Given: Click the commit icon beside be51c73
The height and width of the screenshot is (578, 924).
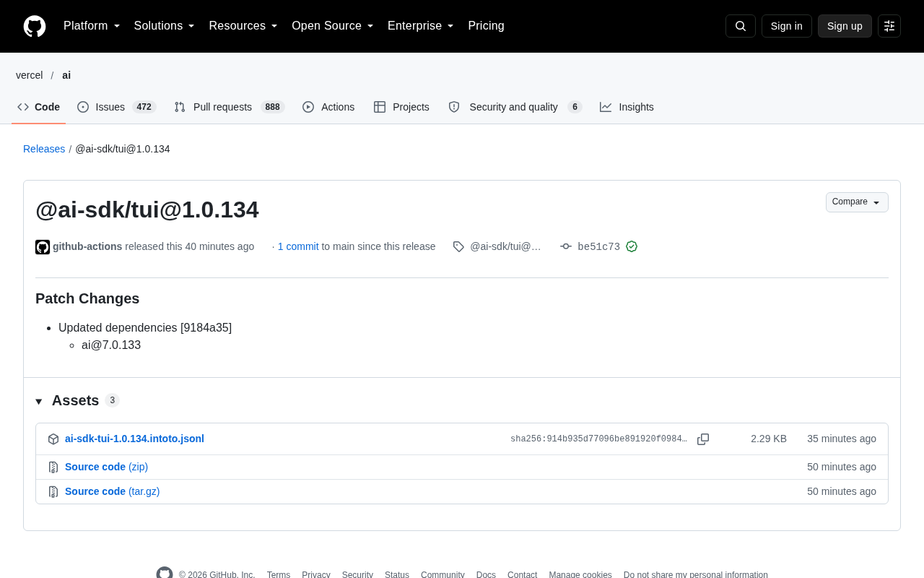Looking at the screenshot, I should 566,246.
